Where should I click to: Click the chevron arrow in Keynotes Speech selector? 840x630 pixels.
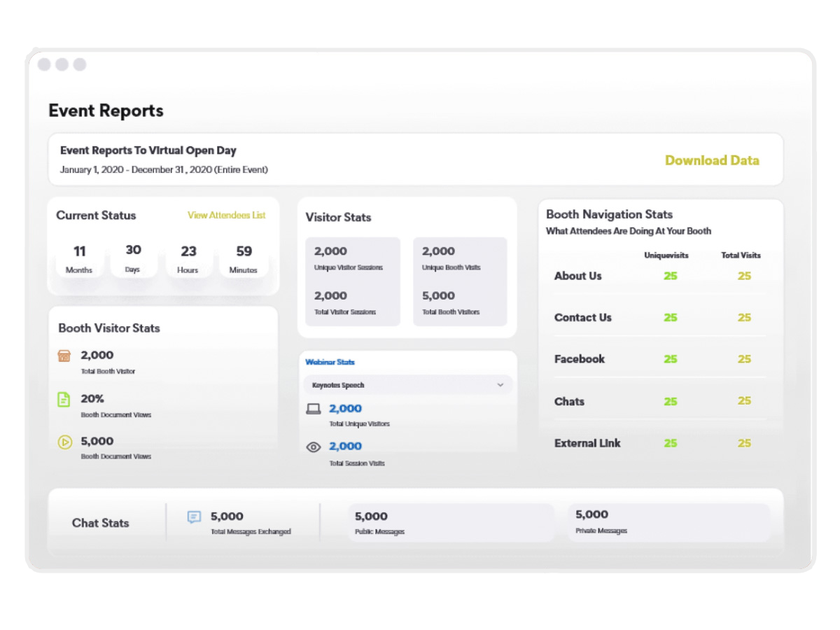click(x=500, y=385)
